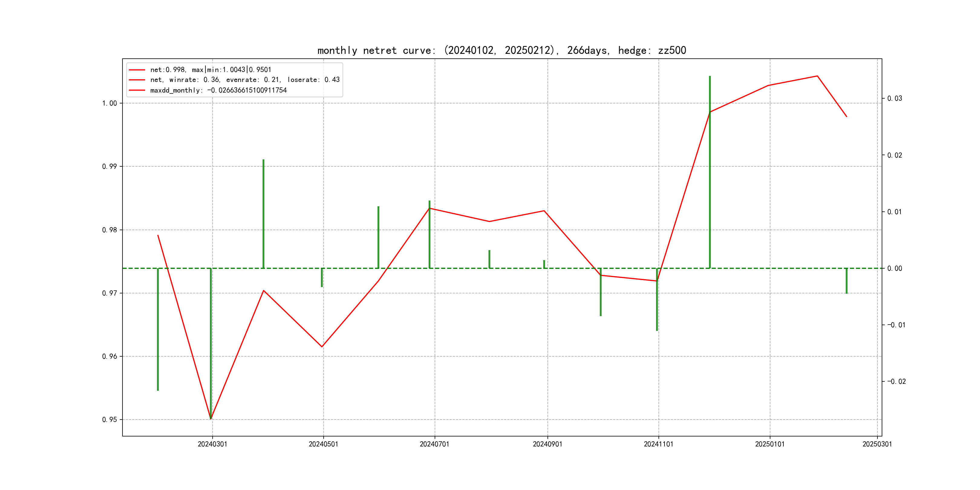This screenshot has height=490, width=980.
Task: Click the 20240501 x-axis date label
Action: [323, 444]
